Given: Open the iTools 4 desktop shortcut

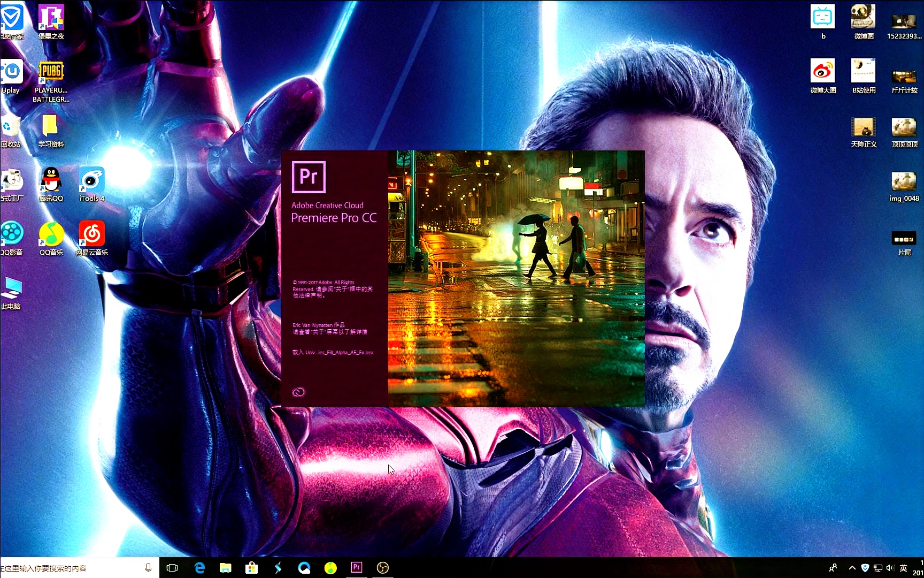Looking at the screenshot, I should pyautogui.click(x=92, y=185).
